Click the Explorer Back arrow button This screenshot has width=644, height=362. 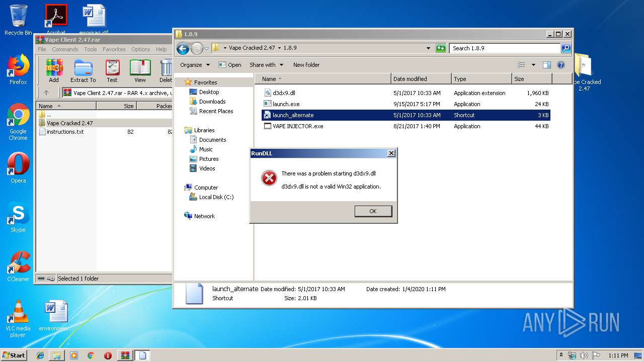(183, 48)
